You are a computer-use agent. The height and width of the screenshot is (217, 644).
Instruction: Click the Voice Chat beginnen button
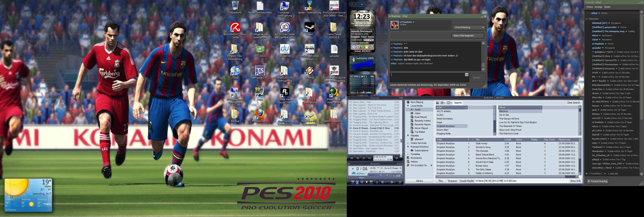(x=467, y=36)
